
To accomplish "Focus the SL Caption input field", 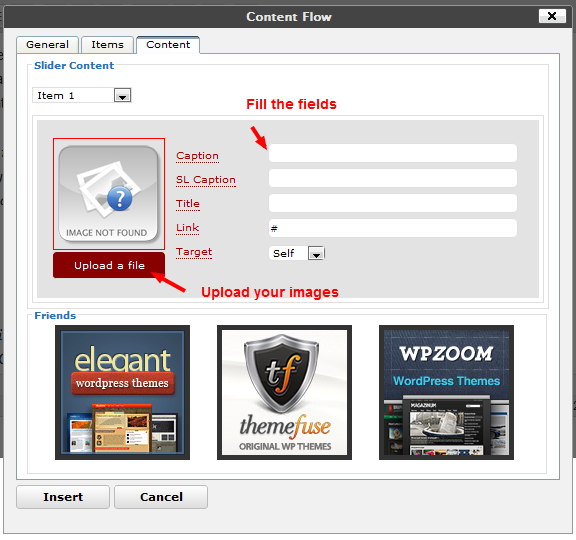I will [393, 178].
